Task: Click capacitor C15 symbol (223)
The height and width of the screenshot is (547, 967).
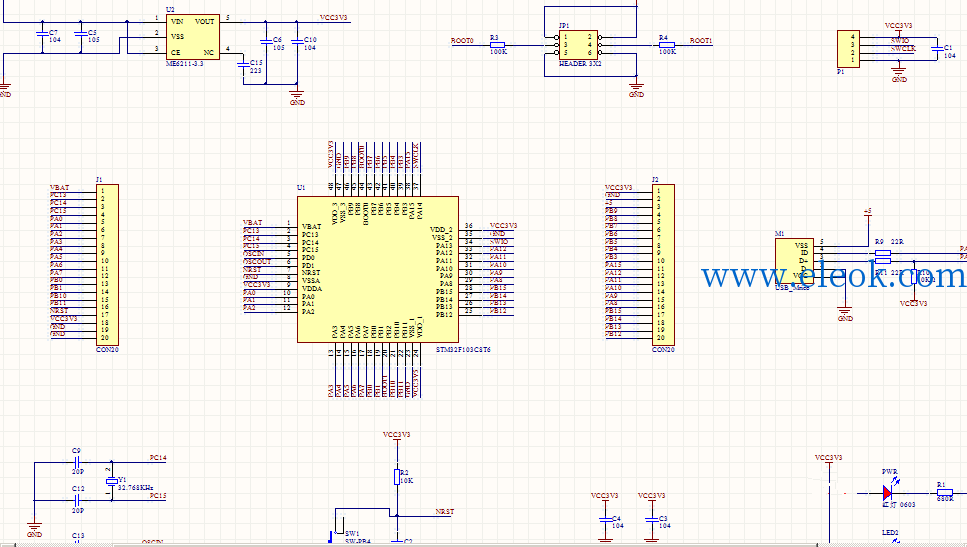Action: pyautogui.click(x=243, y=65)
